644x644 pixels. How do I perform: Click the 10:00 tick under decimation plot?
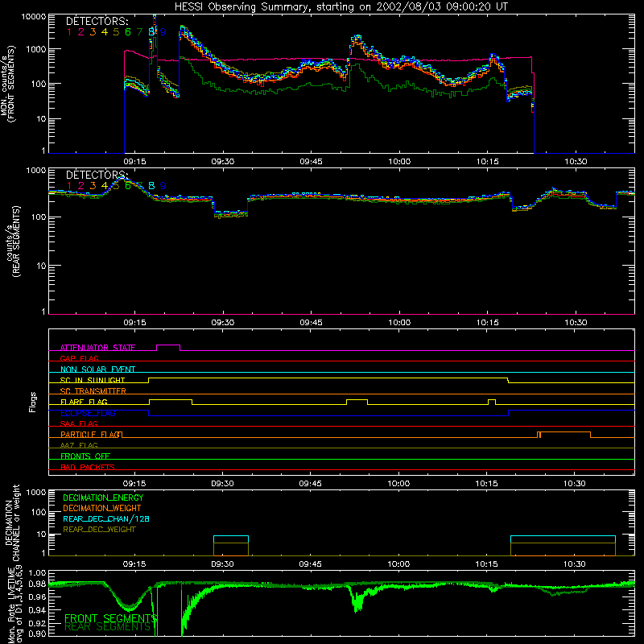coord(398,564)
